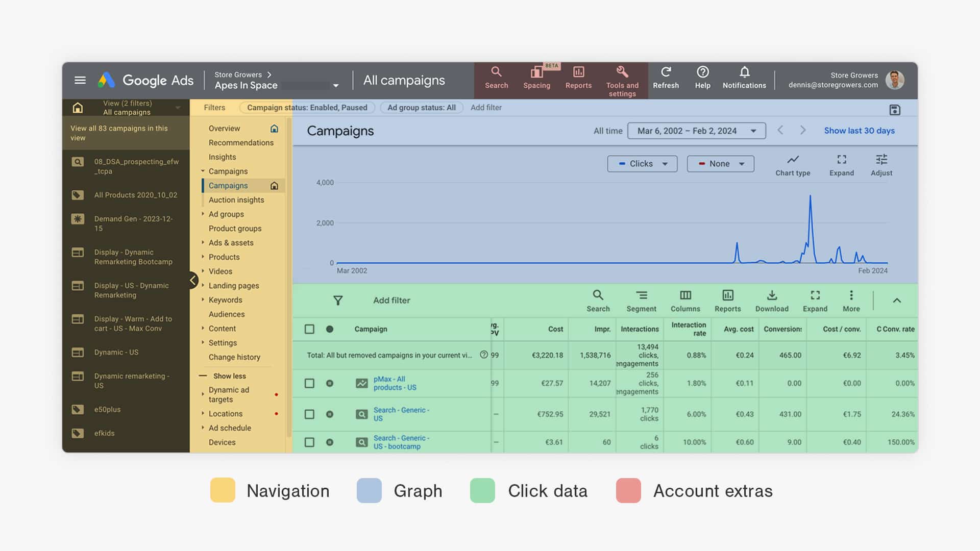Check the Search - Generic - US - bootcamp row
The height and width of the screenshot is (551, 980).
pos(309,442)
